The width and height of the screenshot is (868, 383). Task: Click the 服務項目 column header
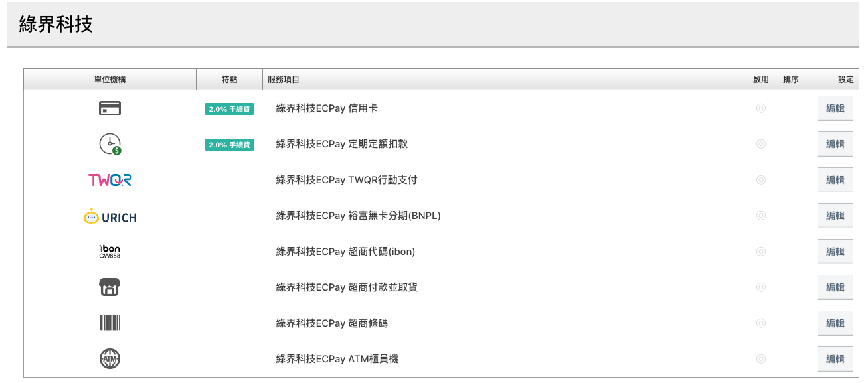coord(504,80)
